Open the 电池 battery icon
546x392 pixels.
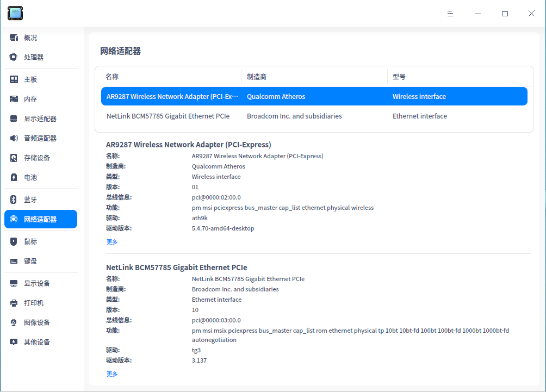[14, 177]
